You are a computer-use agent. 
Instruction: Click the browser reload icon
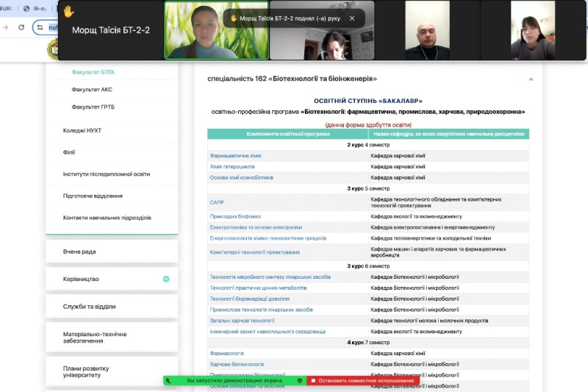click(21, 27)
